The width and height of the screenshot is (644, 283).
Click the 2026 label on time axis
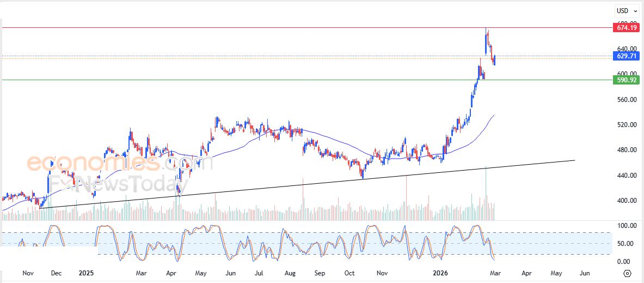(x=440, y=272)
